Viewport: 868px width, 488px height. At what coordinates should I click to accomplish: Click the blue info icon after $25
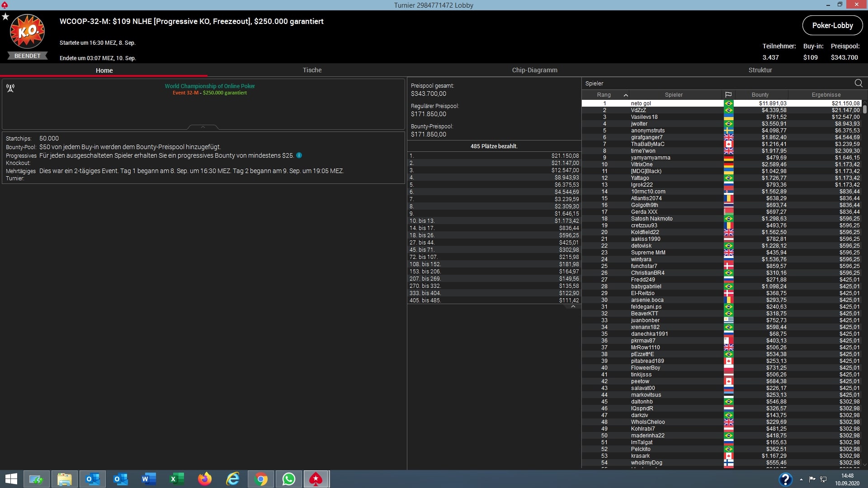click(x=299, y=155)
